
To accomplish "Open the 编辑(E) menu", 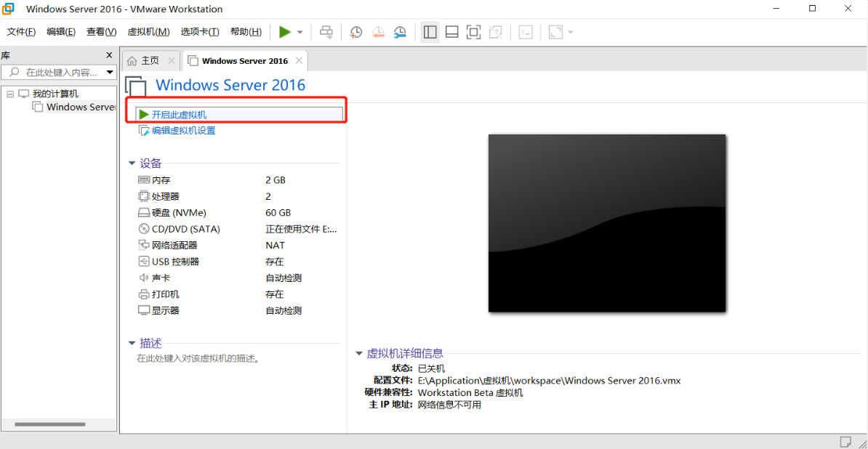I will tap(61, 32).
